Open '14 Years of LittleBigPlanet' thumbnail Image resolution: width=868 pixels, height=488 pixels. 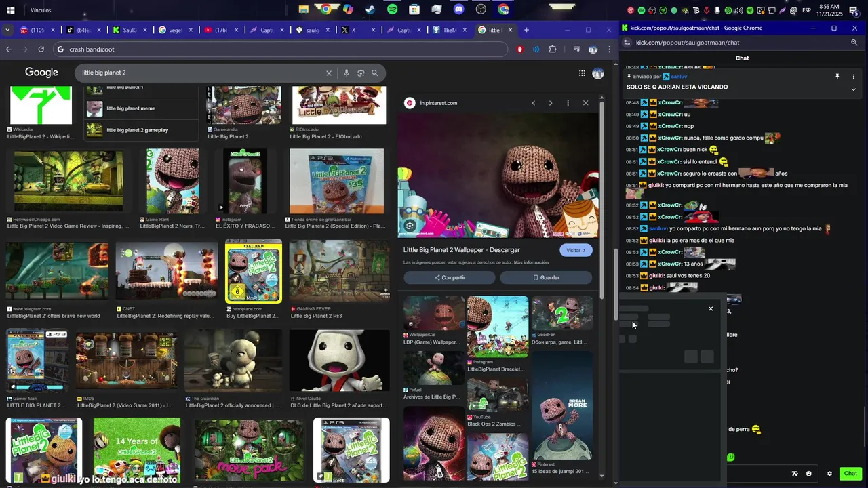coord(137,450)
